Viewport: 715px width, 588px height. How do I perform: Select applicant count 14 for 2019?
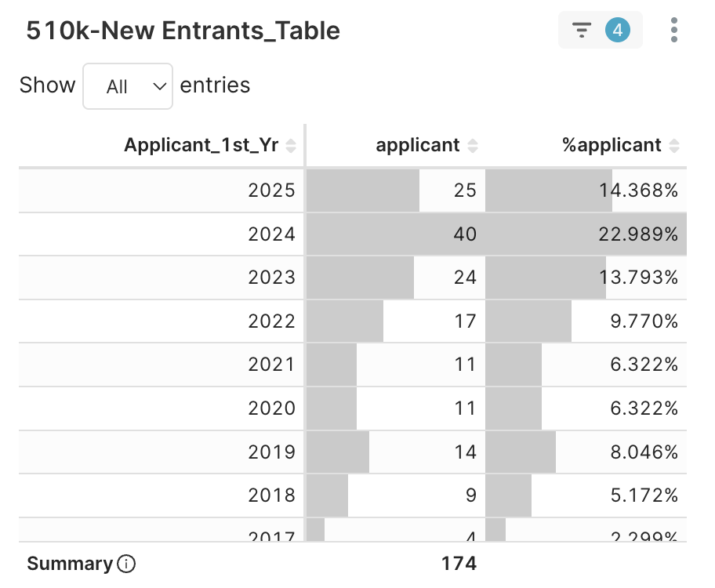464,452
